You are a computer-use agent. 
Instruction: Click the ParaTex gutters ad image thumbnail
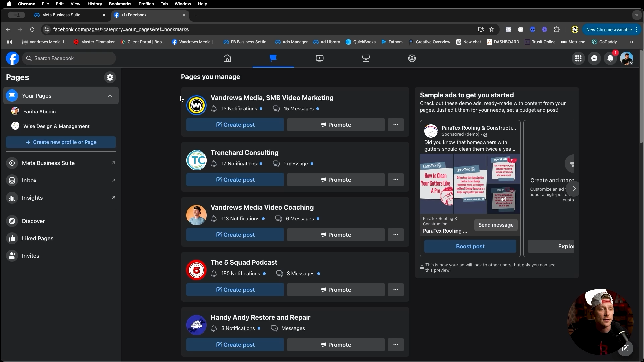pyautogui.click(x=437, y=184)
